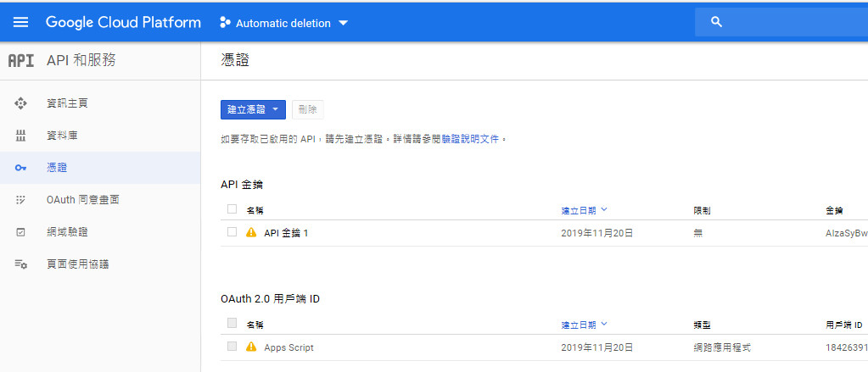Open the 驗證說明文件 link
The height and width of the screenshot is (372, 868).
click(x=471, y=139)
